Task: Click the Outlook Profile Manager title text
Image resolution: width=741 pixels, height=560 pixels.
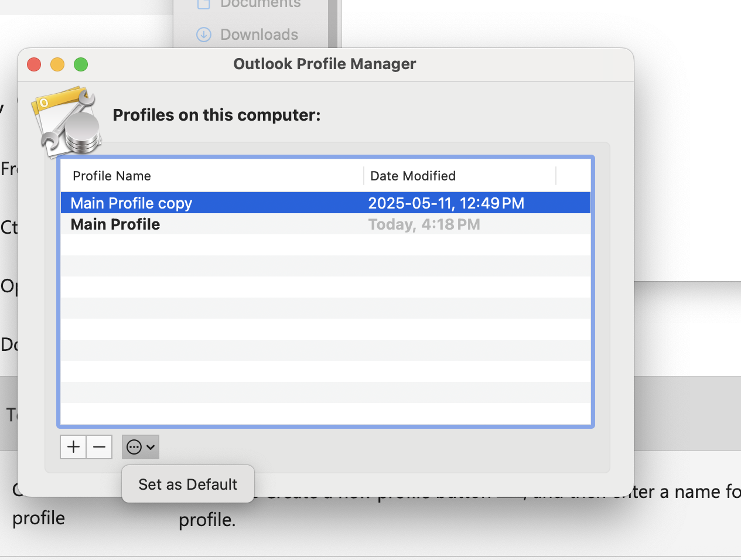Action: (325, 64)
